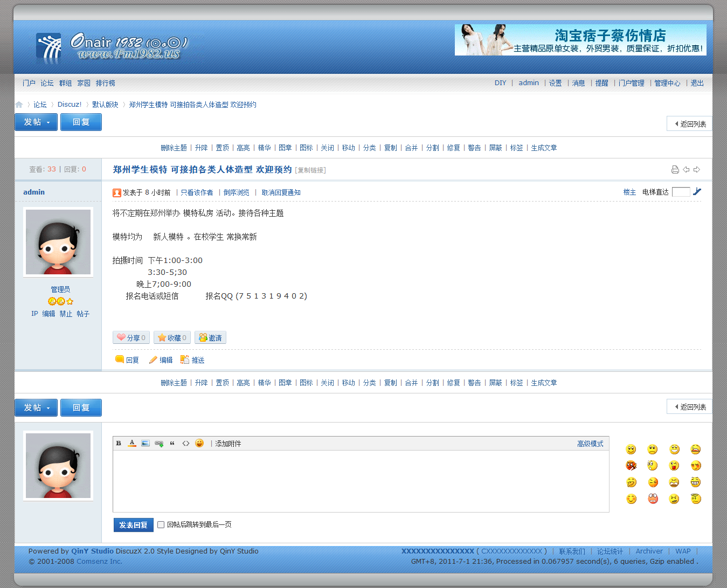
Task: Focus the reply message text area
Action: tap(361, 481)
